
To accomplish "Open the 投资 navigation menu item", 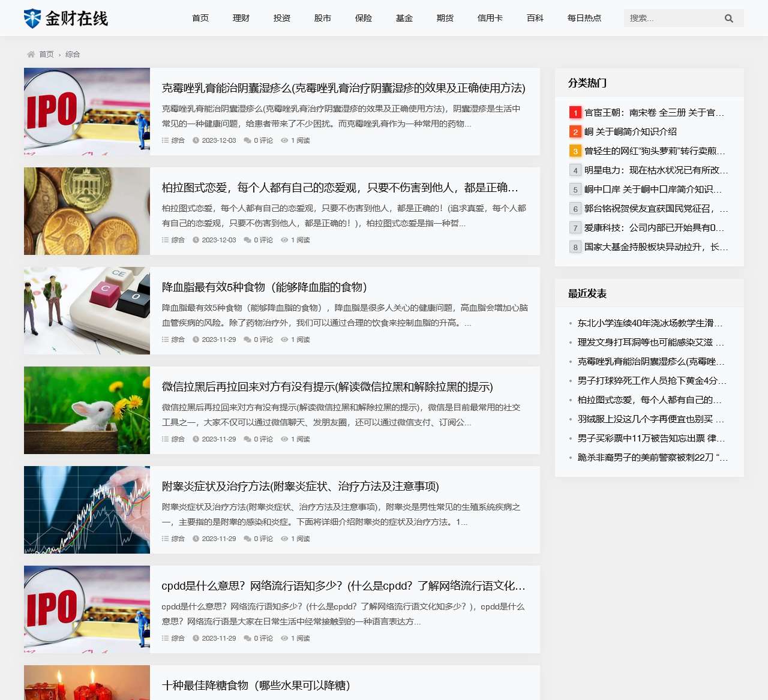I will tap(282, 18).
